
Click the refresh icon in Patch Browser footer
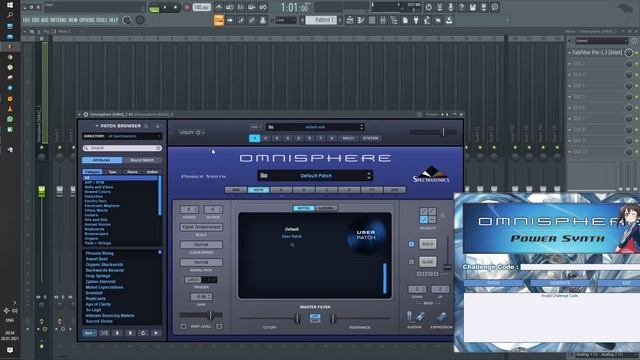pyautogui.click(x=143, y=333)
